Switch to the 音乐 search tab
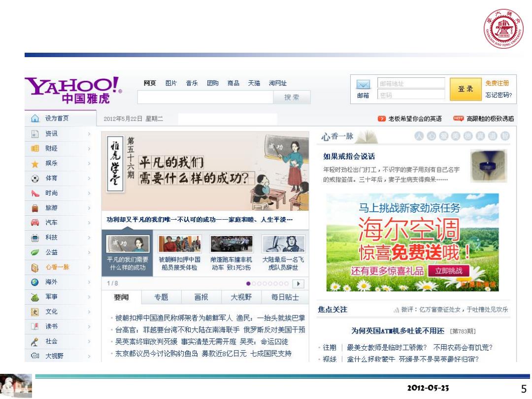 click(x=192, y=83)
